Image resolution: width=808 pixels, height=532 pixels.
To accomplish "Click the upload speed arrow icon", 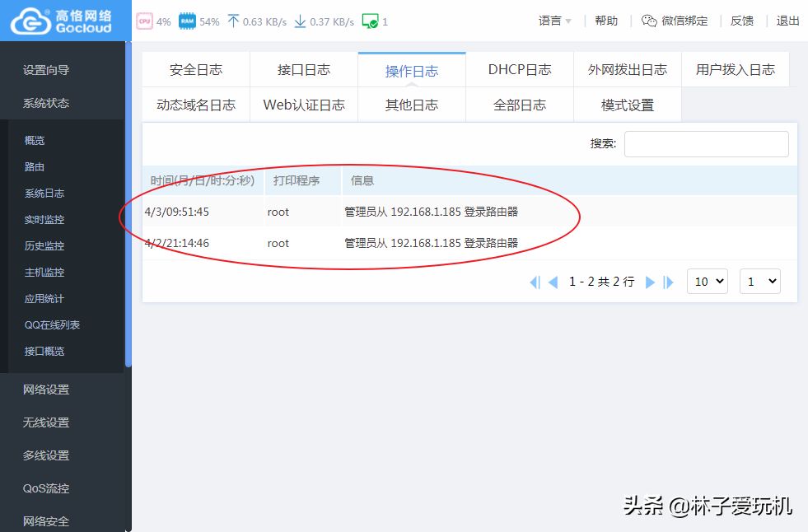I will tap(233, 21).
